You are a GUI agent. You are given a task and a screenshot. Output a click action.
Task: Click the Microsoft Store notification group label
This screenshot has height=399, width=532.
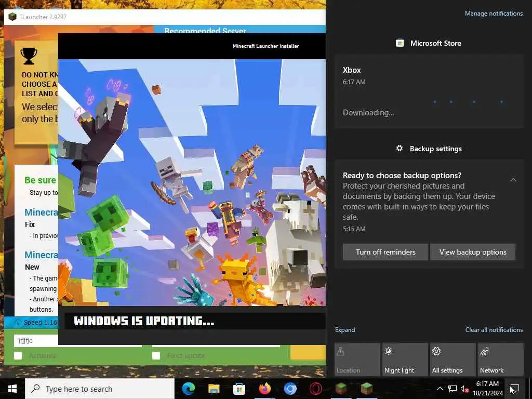436,43
